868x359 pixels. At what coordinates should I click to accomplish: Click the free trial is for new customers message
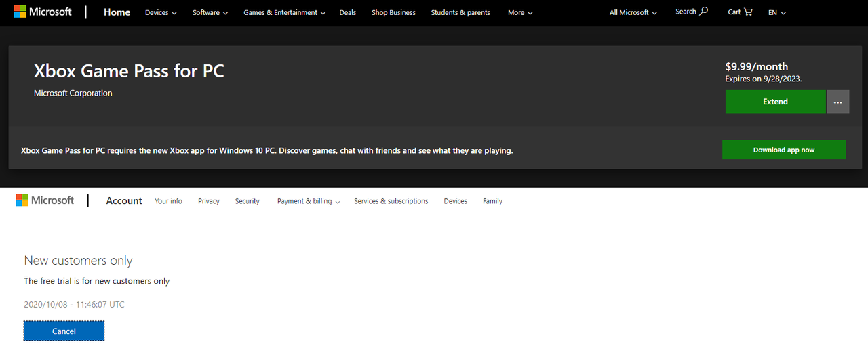[x=97, y=280]
